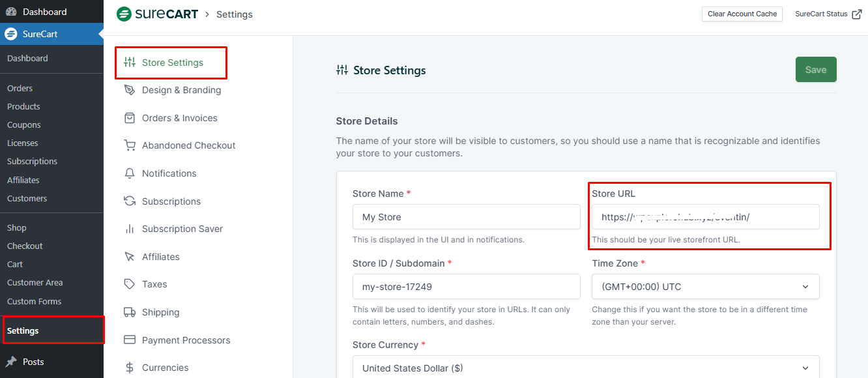Click the Abandoned Checkout cart icon
This screenshot has width=868, height=378.
pyautogui.click(x=130, y=145)
